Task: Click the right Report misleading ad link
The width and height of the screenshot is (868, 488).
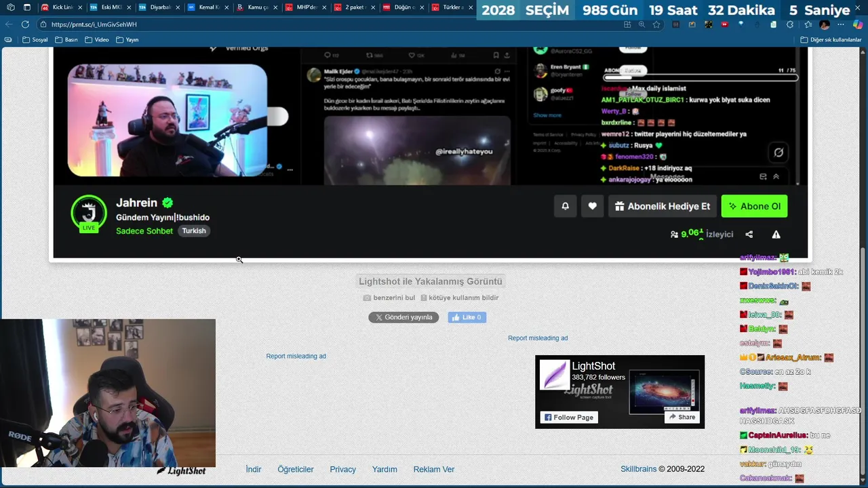Action: pos(538,338)
